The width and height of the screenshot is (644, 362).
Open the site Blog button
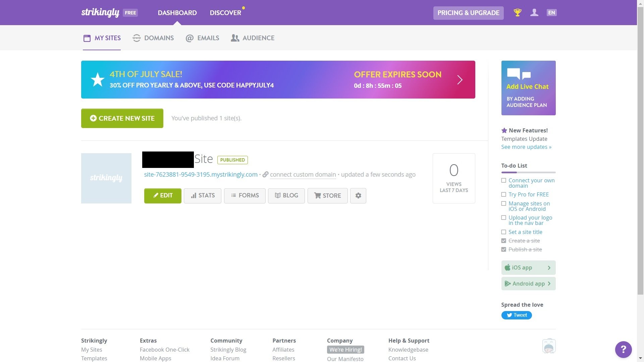coord(286,196)
